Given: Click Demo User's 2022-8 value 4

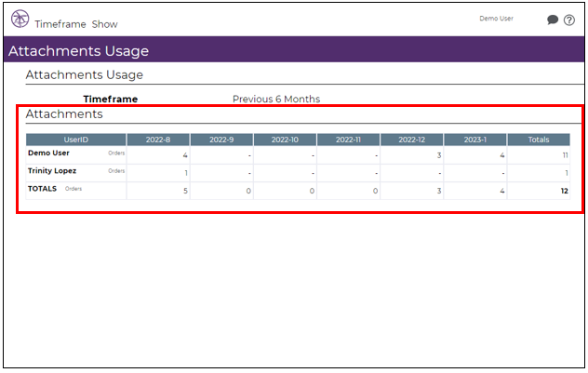Looking at the screenshot, I should 185,155.
